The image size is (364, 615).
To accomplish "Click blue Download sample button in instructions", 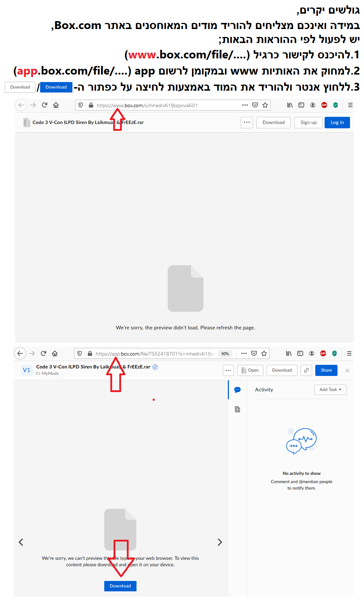I will pos(56,87).
